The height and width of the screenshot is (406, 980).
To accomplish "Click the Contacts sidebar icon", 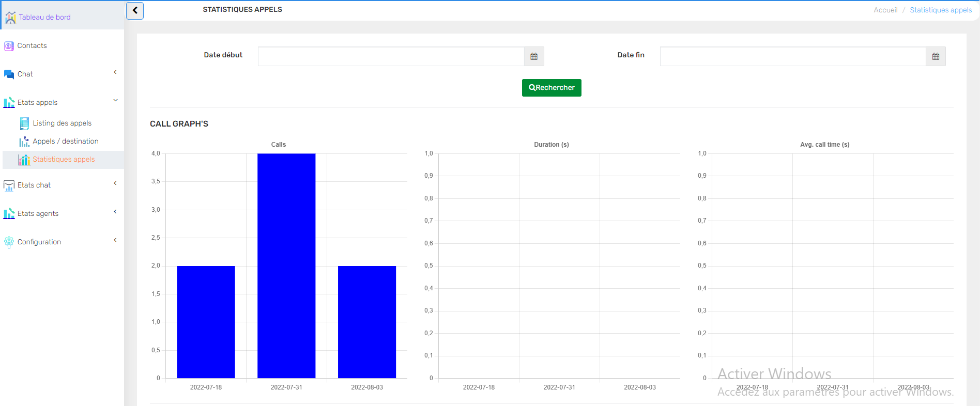I will (x=9, y=46).
